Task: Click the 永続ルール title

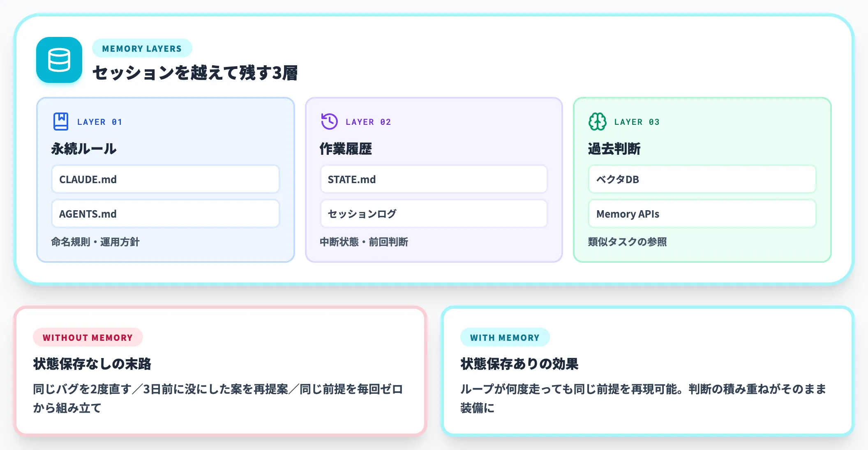Action: coord(84,149)
